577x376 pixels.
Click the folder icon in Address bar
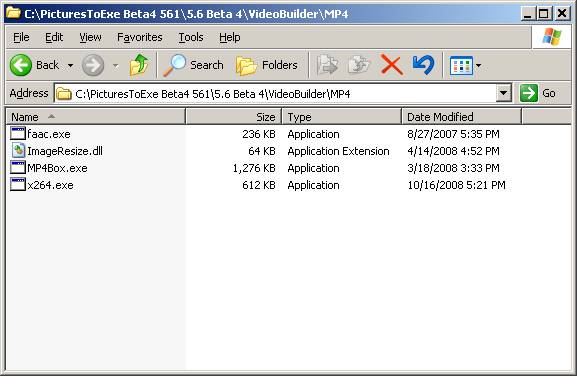pos(64,94)
